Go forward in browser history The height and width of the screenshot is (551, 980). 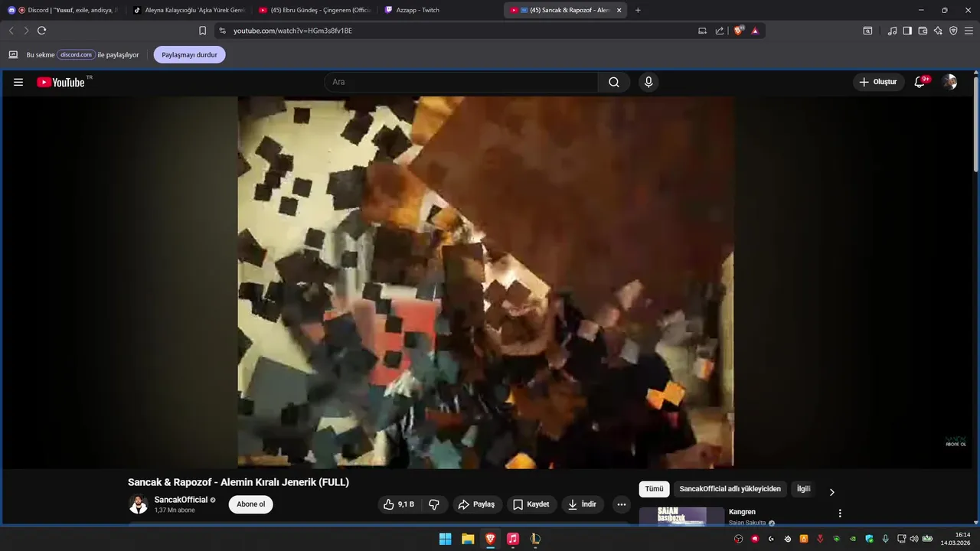coord(26,31)
